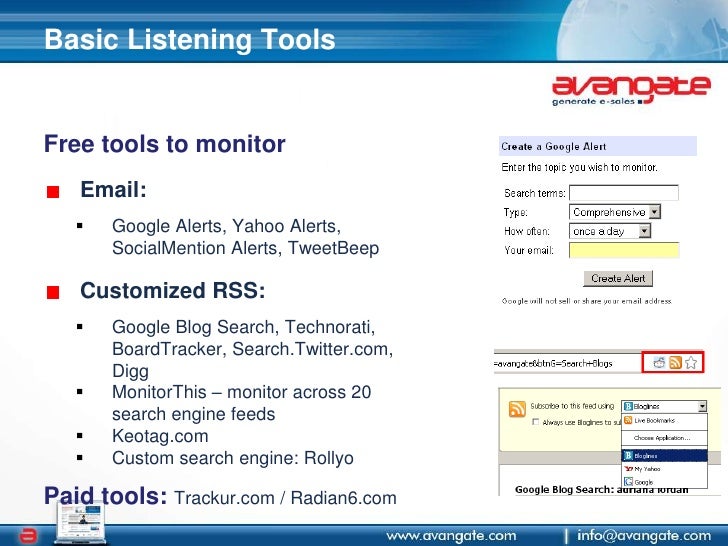Click the 'Create Alert' button
Image resolution: width=728 pixels, height=546 pixels.
tap(618, 279)
